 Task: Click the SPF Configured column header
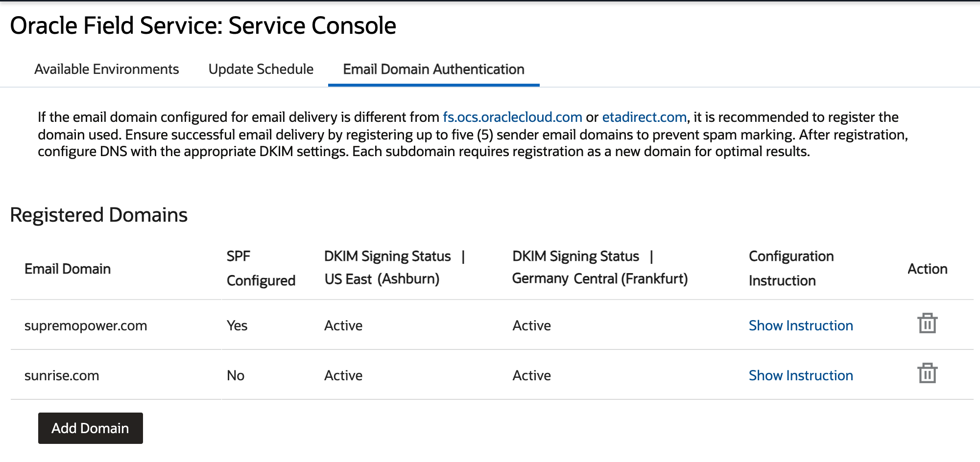261,268
